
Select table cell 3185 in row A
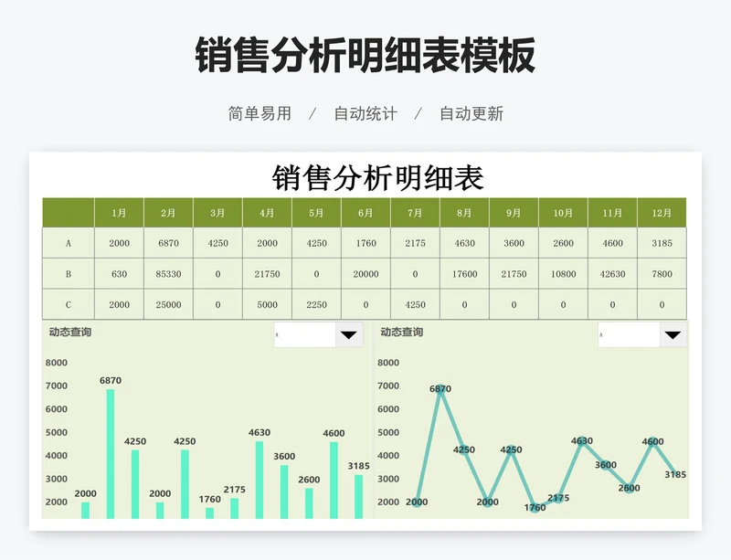click(x=662, y=243)
